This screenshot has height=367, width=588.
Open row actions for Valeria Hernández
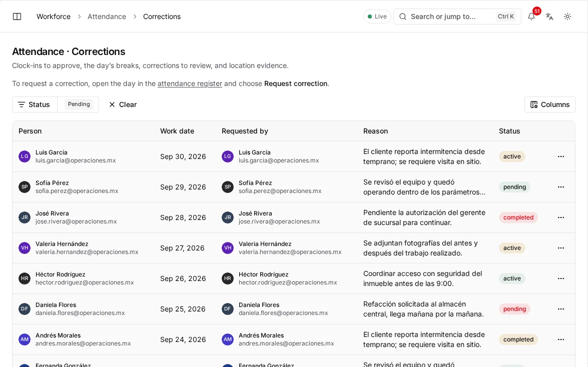coord(560,248)
